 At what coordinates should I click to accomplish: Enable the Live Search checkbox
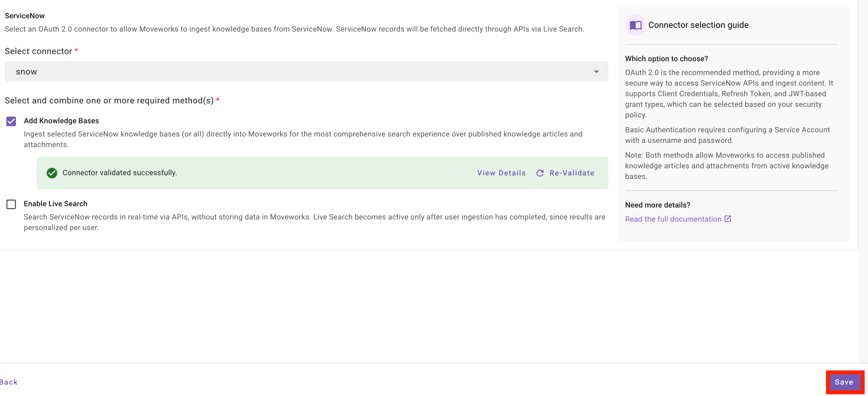(x=11, y=204)
